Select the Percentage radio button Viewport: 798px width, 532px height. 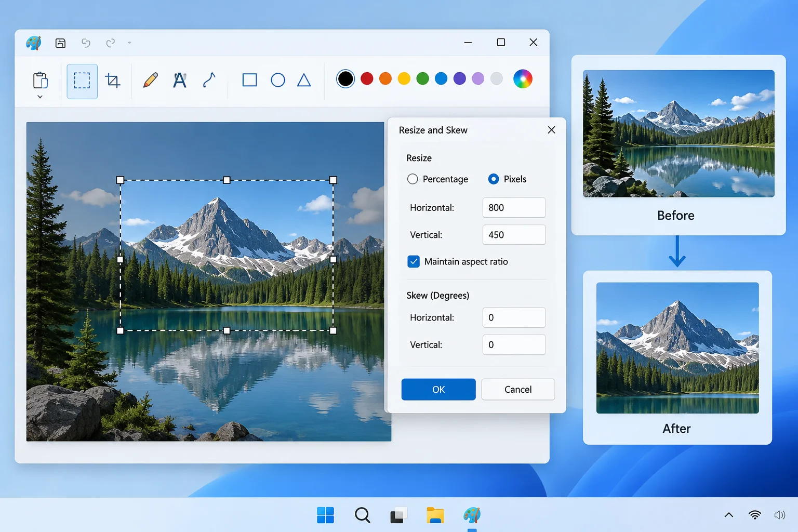point(413,179)
